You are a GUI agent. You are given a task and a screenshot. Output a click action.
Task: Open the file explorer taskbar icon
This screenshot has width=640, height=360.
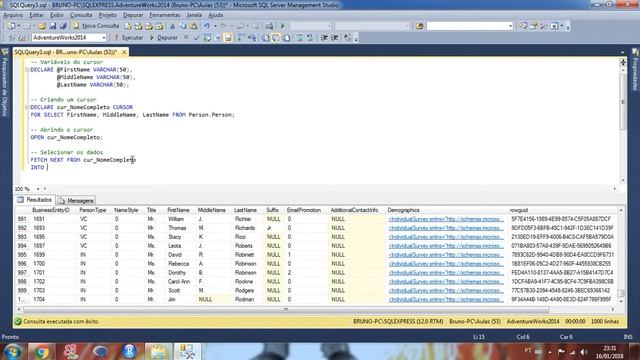point(158,351)
